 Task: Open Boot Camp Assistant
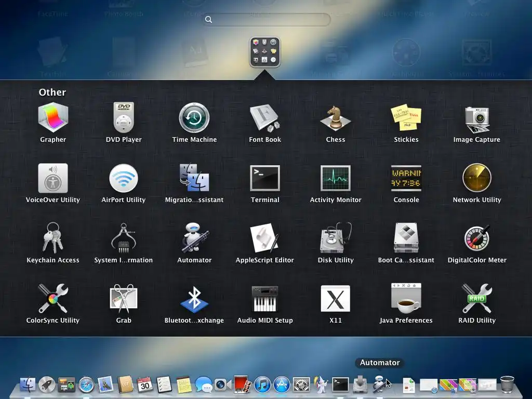[x=406, y=238]
